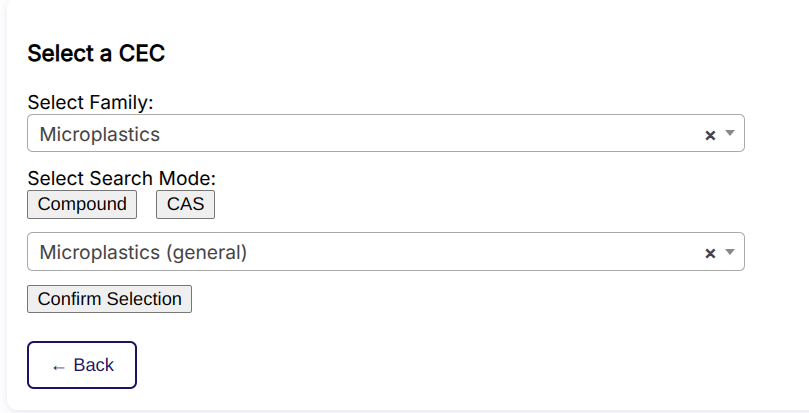Viewport: 809px width, 413px height.
Task: Click empty card area right of Back
Action: coord(450,365)
